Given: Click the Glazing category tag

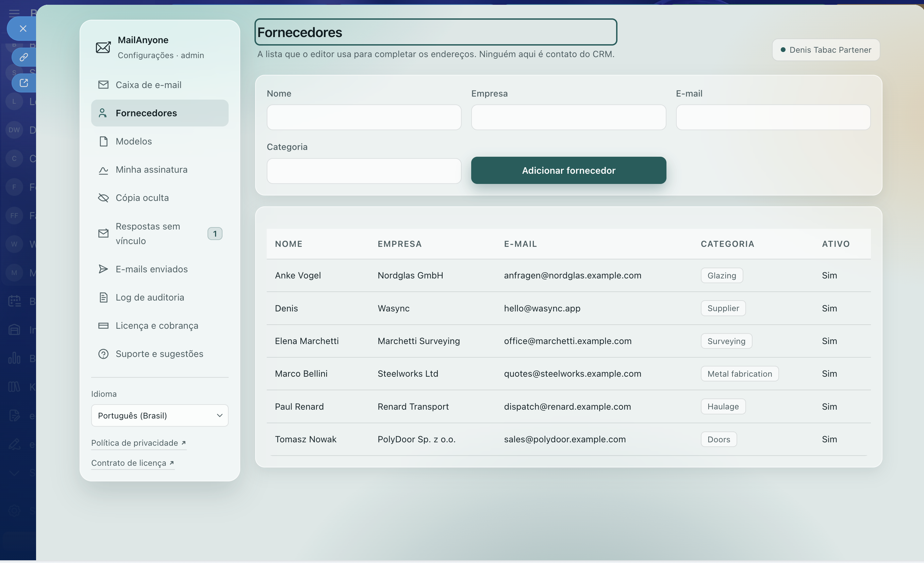Looking at the screenshot, I should point(722,275).
